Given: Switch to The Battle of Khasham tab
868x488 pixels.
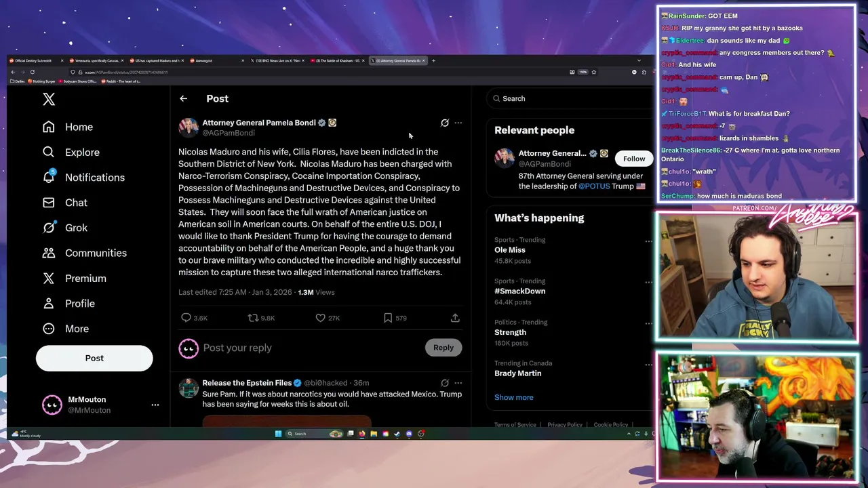Looking at the screenshot, I should (x=336, y=60).
